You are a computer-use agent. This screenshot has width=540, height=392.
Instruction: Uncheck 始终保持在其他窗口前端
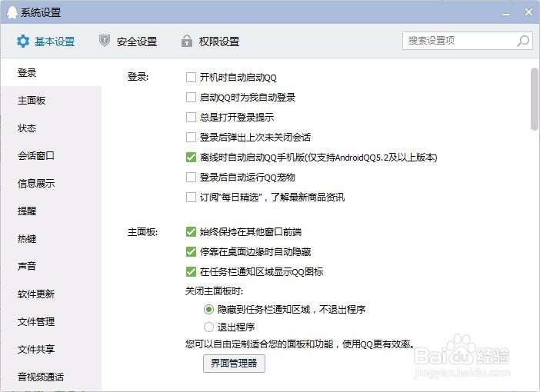click(x=191, y=231)
